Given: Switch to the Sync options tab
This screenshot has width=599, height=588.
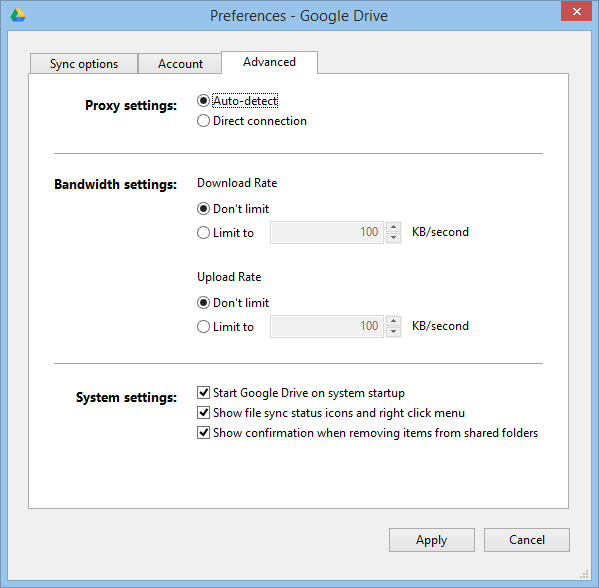Looking at the screenshot, I should [x=84, y=64].
